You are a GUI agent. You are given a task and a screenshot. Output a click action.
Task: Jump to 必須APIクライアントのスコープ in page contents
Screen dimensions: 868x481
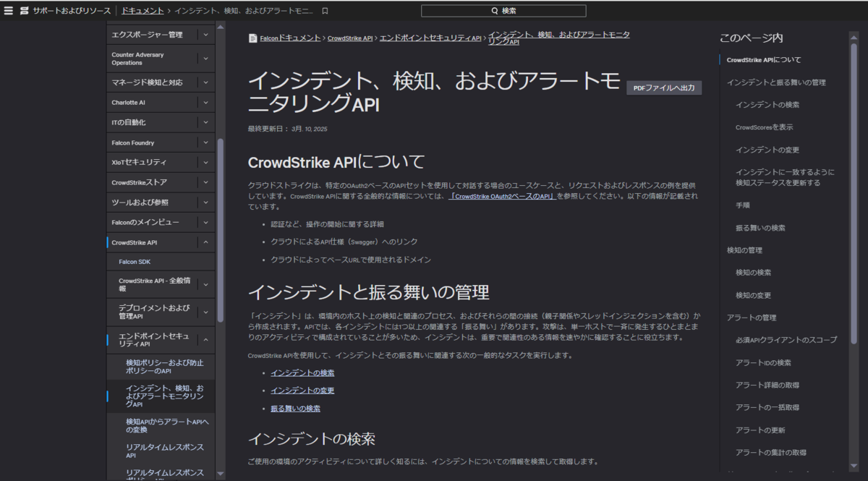pos(786,340)
